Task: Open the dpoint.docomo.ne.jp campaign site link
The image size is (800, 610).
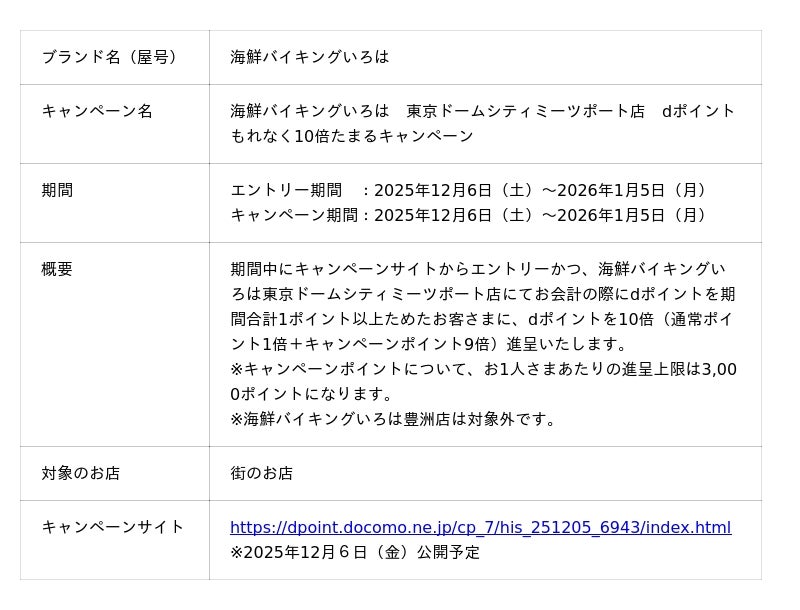Action: 480,527
